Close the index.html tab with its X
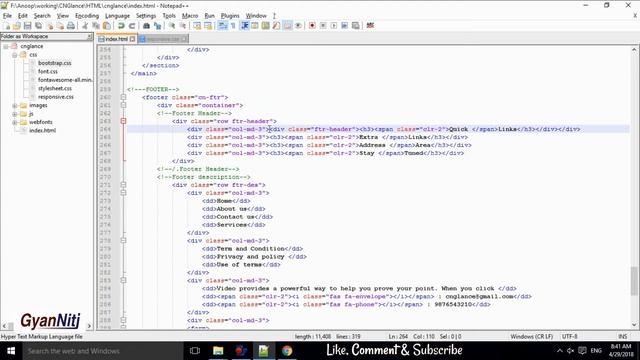 click(132, 39)
